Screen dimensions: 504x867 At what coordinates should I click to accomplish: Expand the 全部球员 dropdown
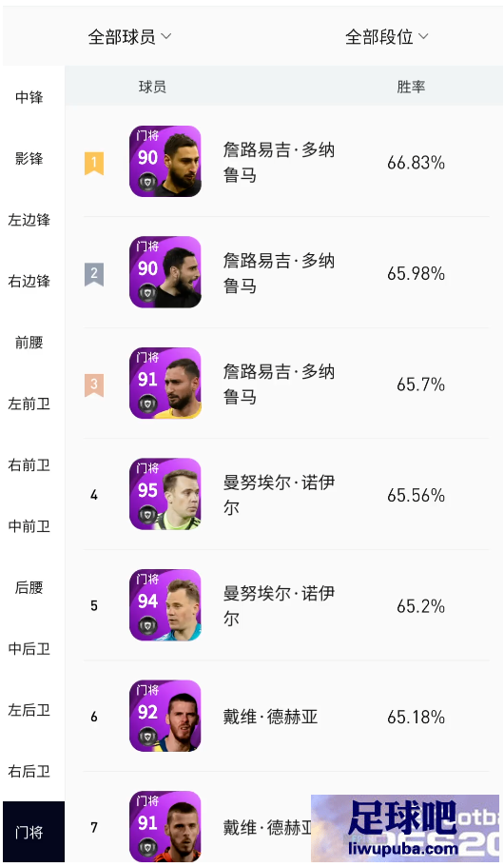[130, 37]
